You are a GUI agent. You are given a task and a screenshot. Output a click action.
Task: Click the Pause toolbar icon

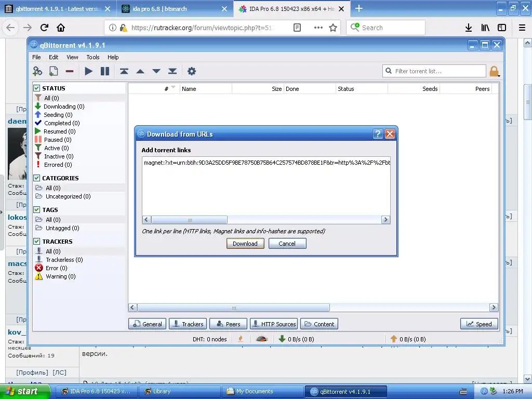[x=105, y=71]
